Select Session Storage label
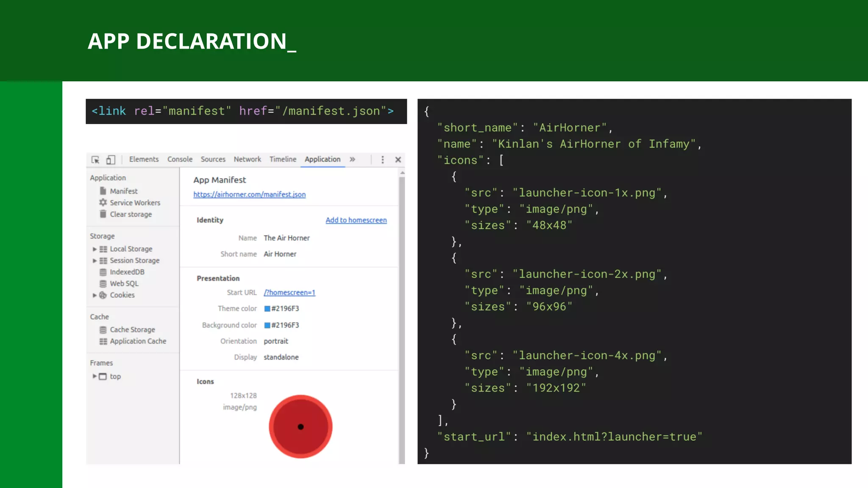The height and width of the screenshot is (488, 868). [135, 261]
